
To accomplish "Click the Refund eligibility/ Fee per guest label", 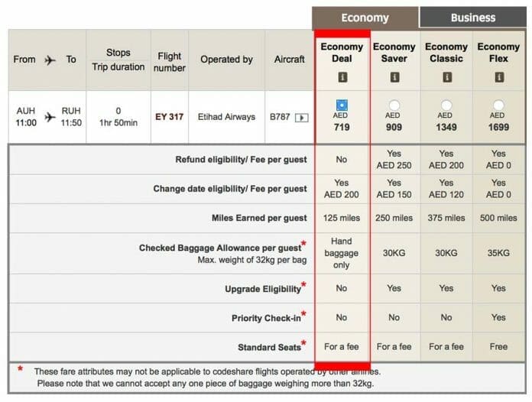I will coord(241,160).
